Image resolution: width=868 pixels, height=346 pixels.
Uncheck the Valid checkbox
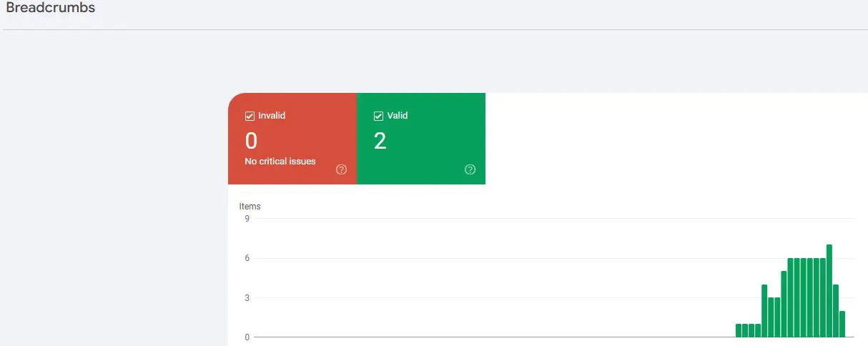378,116
